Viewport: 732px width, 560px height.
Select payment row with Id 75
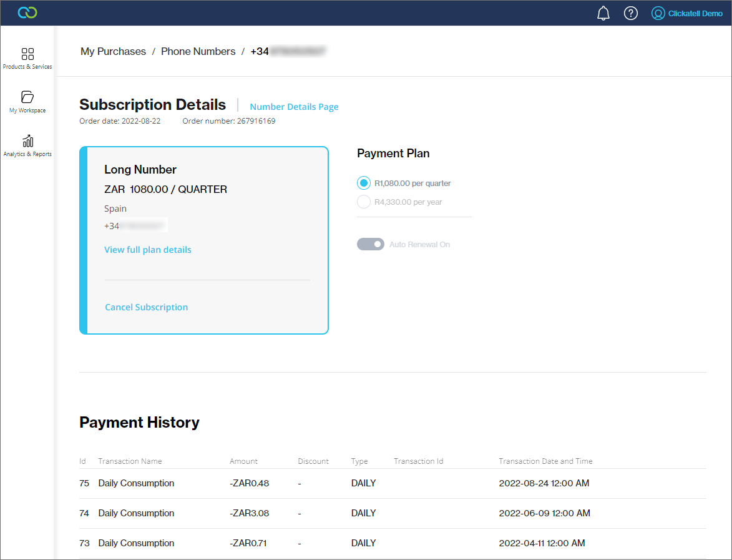click(x=393, y=483)
